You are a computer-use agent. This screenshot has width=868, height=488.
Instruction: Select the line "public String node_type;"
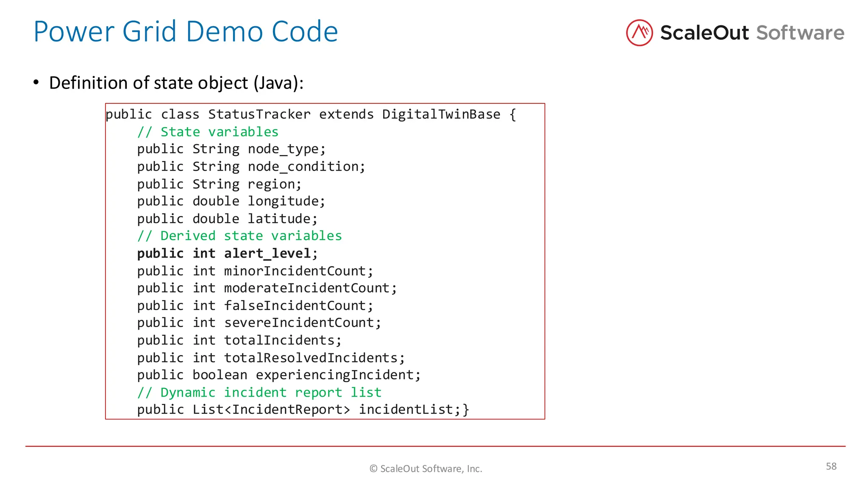(231, 150)
